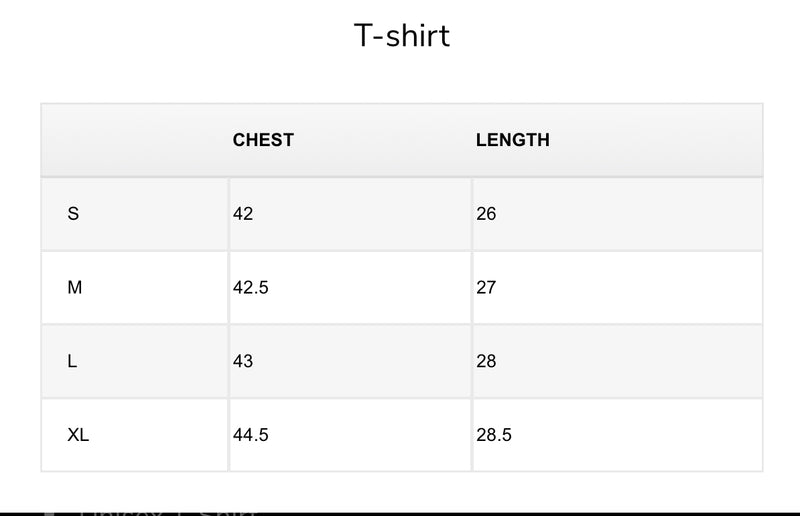
Task: Click length value 28 for size L
Action: (487, 361)
